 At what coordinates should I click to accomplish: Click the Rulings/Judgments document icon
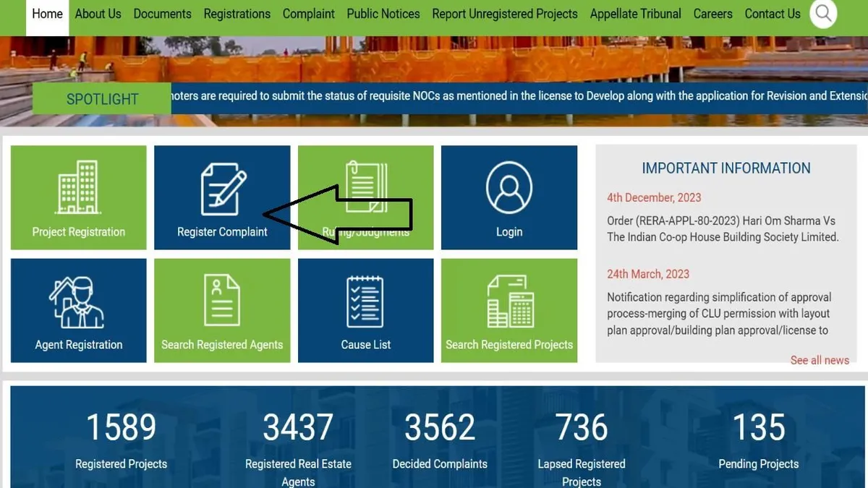click(365, 187)
